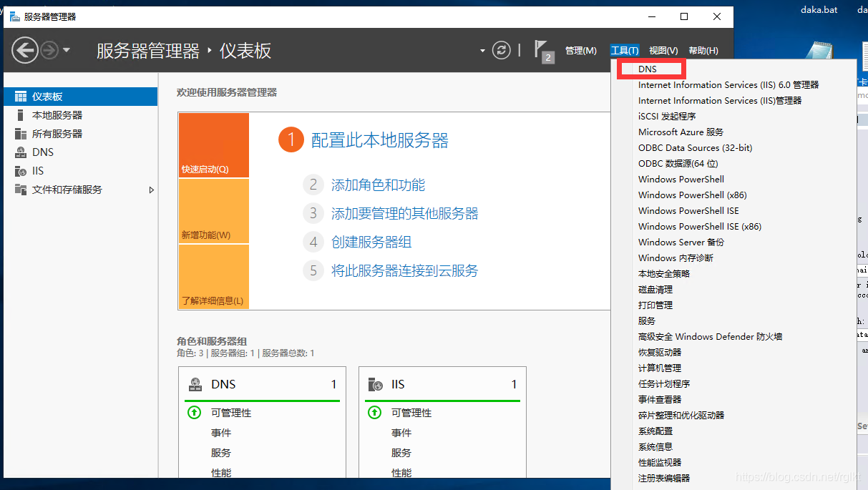868x490 pixels.
Task: Click 添加角色和功能 link
Action: click(378, 185)
